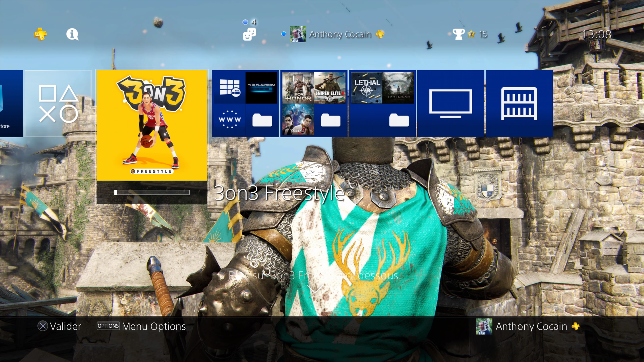Open the Trophies icon
644x362 pixels.
click(459, 34)
